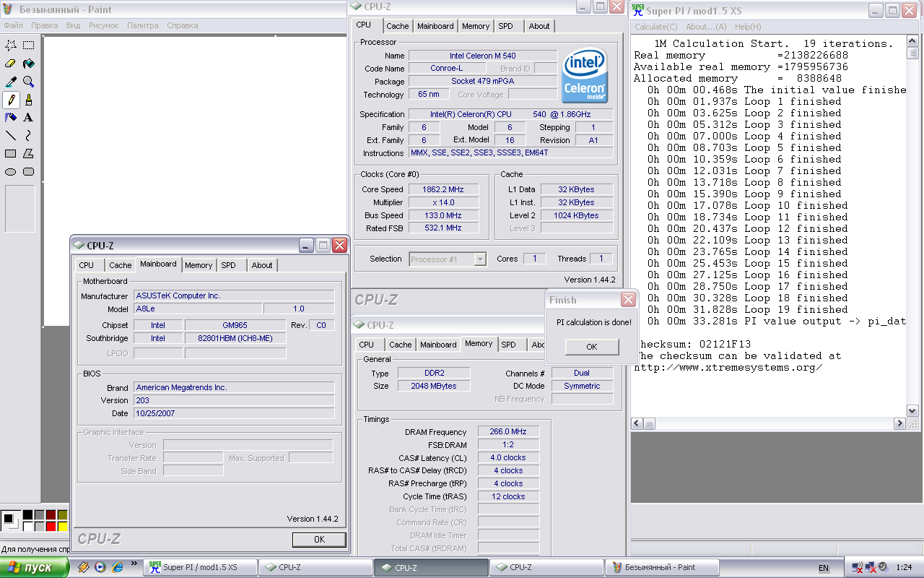Select the Pencil tool in Paint

pos(11,100)
